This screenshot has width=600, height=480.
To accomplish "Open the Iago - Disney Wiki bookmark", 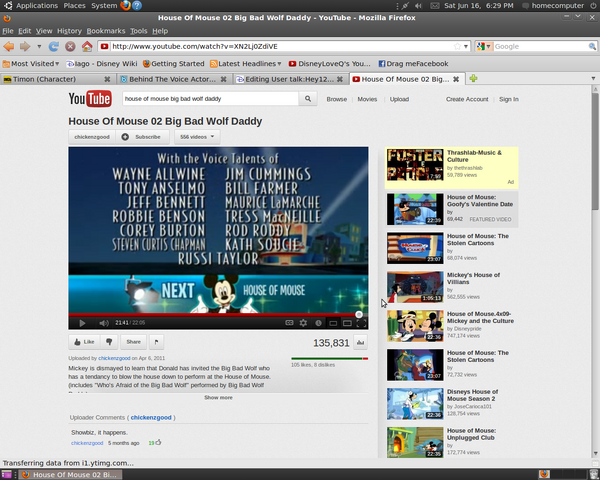I will [x=101, y=64].
